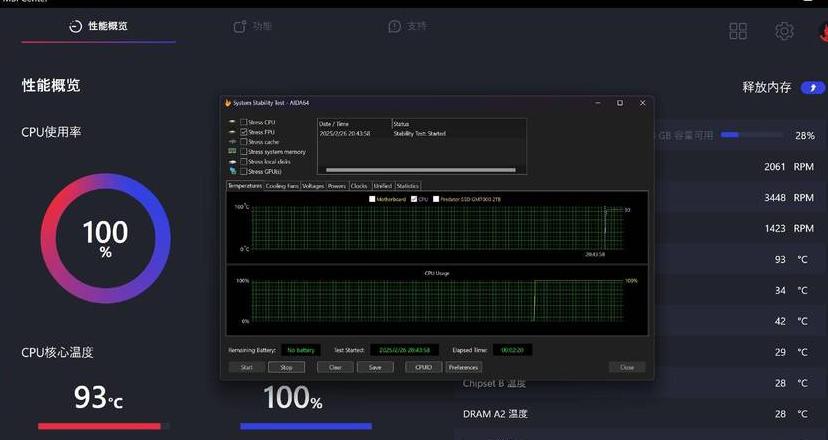The width and height of the screenshot is (828, 440).
Task: Switch to the Voltages tab
Action: click(313, 186)
